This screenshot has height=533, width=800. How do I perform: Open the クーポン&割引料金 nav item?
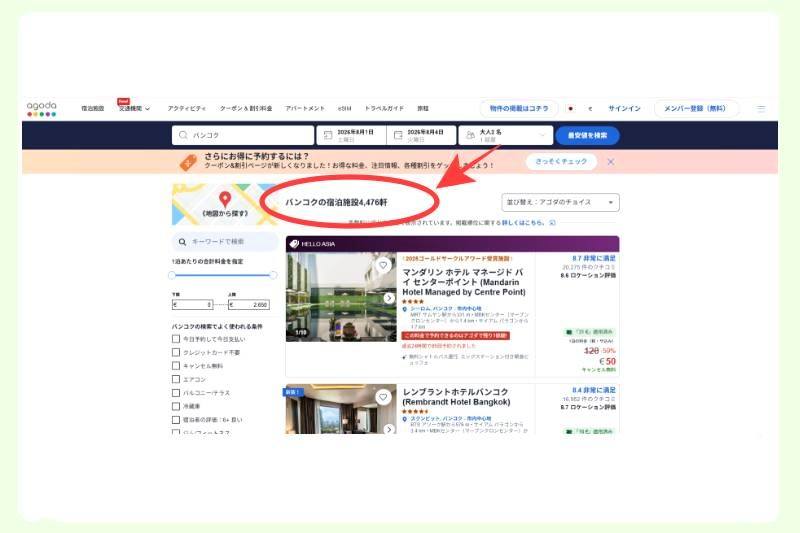(246, 109)
